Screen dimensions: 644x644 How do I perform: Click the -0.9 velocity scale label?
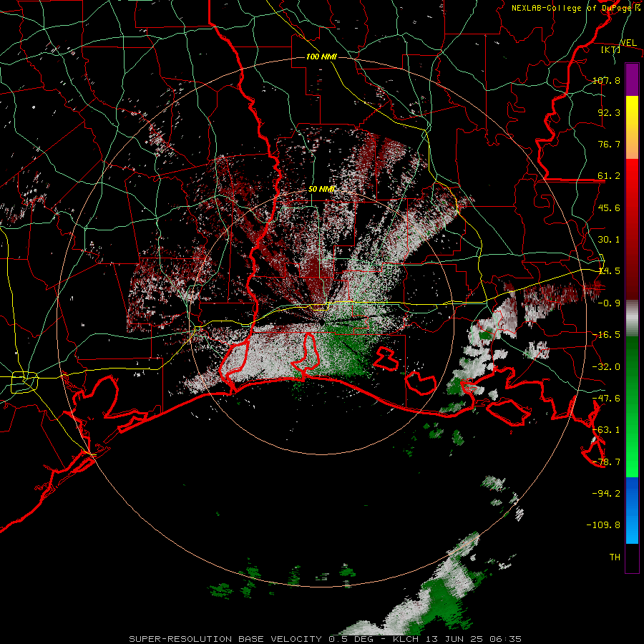[609, 303]
